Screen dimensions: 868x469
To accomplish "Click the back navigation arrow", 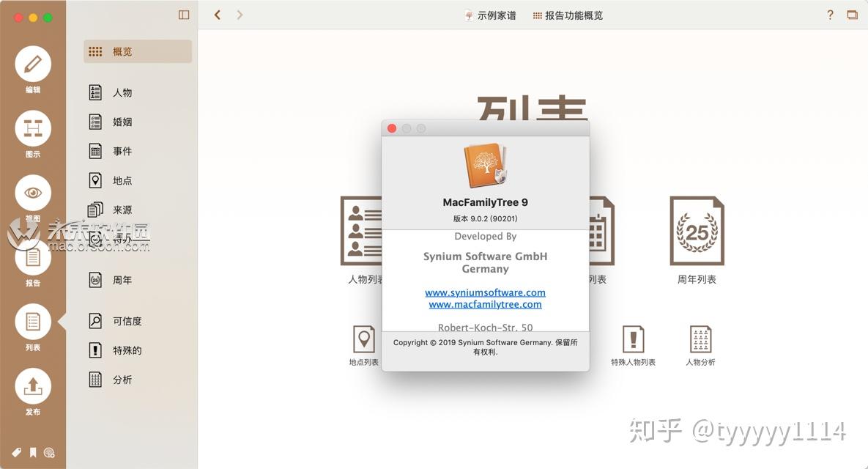I will pos(216,14).
